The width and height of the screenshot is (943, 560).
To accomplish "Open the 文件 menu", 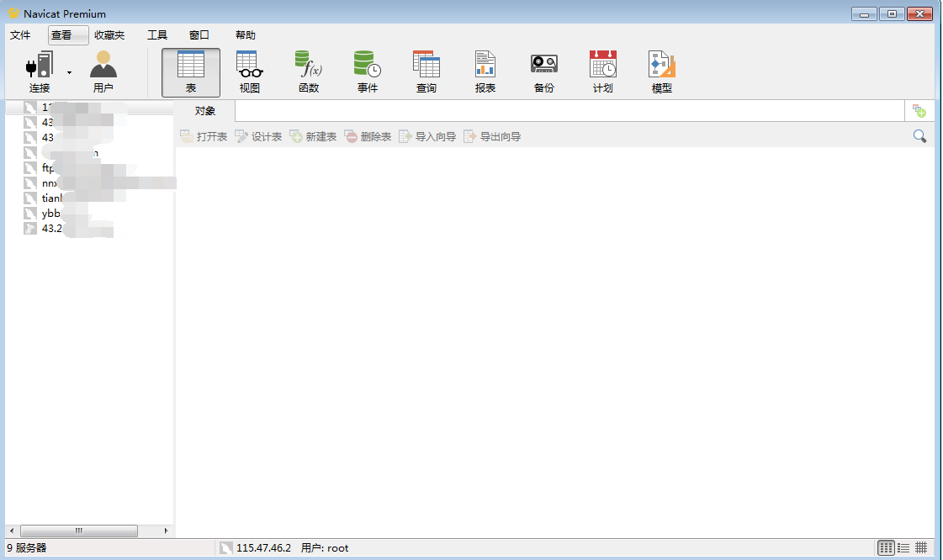I will pyautogui.click(x=20, y=35).
